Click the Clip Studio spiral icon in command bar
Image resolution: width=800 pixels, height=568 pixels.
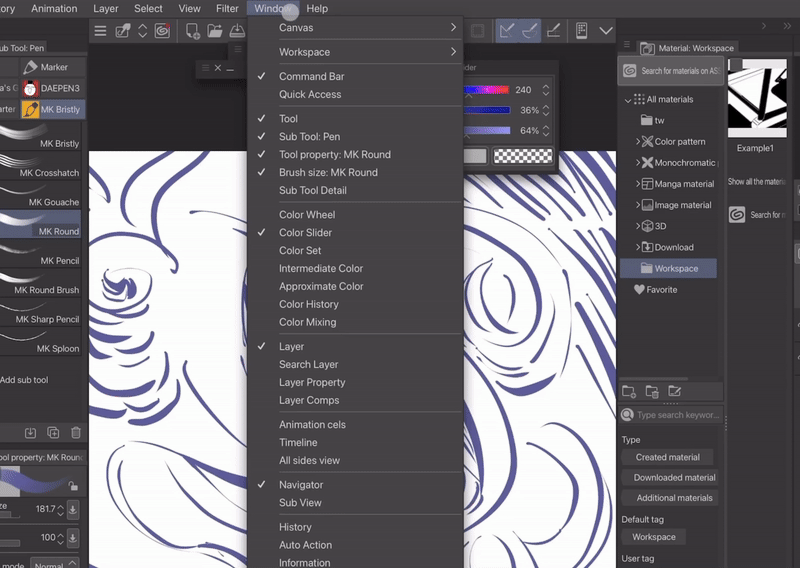pos(162,31)
